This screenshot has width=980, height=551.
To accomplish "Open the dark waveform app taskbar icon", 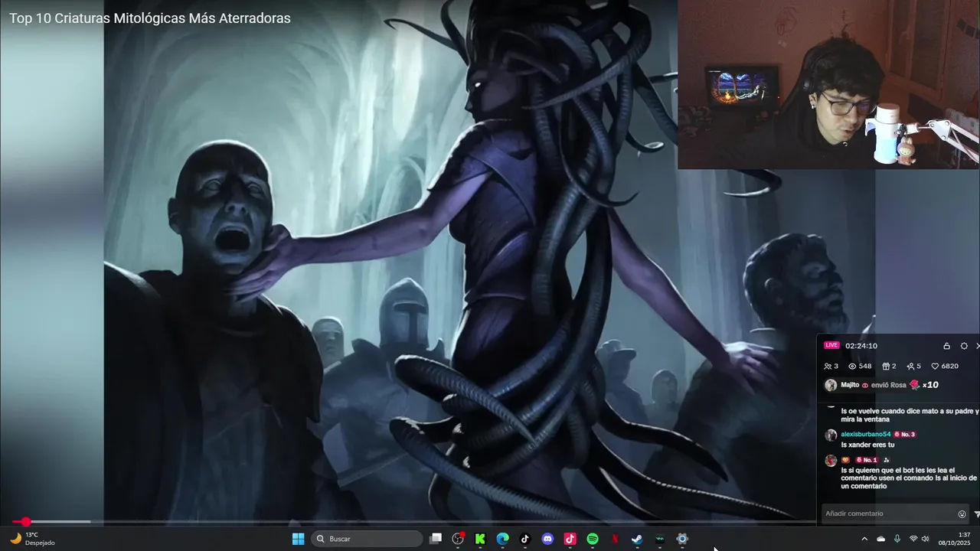I will point(659,539).
